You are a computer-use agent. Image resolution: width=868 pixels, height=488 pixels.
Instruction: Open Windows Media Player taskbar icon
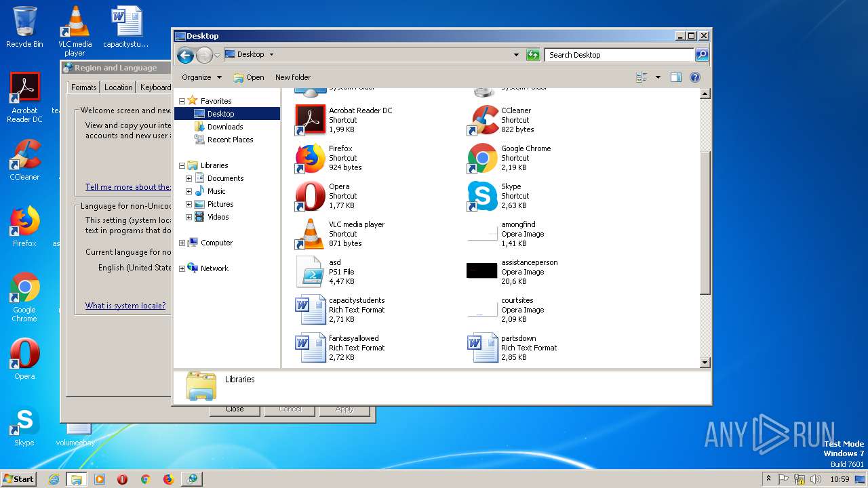tap(100, 479)
